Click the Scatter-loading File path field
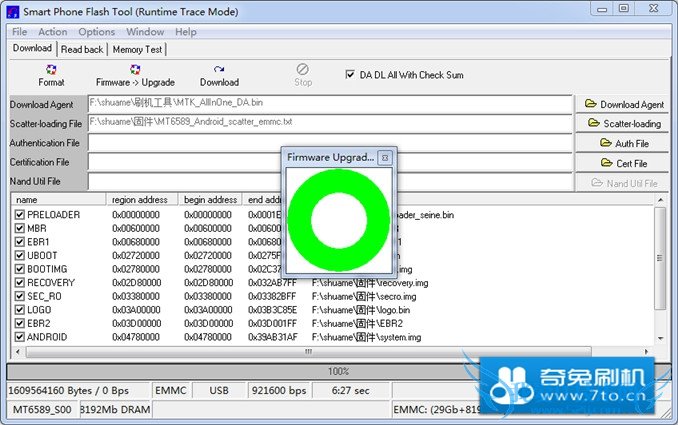The image size is (678, 425). point(328,123)
